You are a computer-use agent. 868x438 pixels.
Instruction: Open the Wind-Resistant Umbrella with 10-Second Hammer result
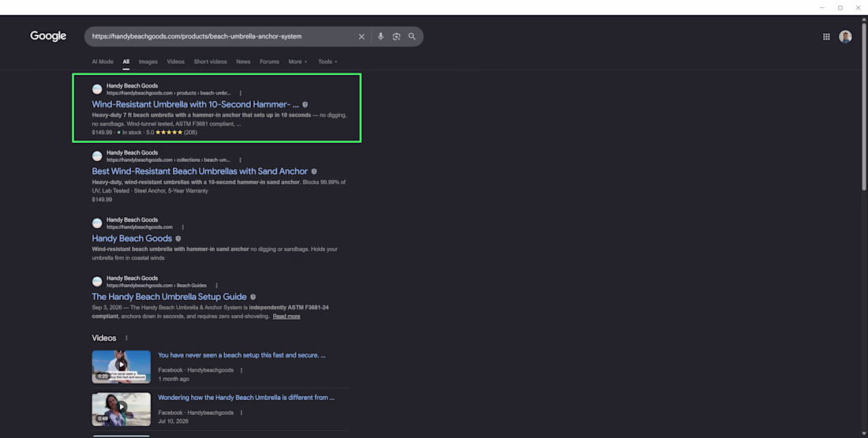pos(195,104)
